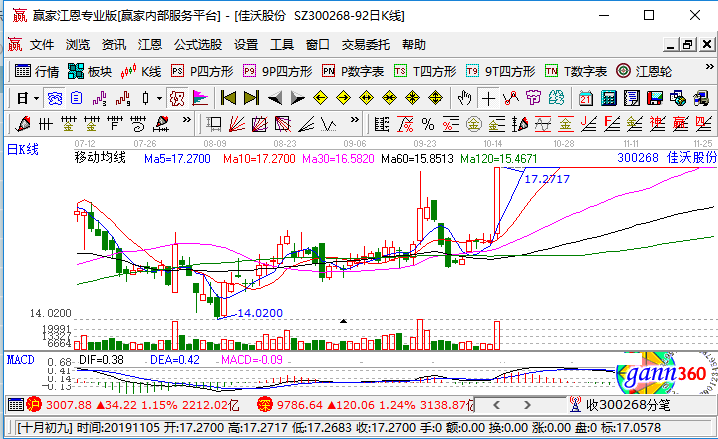Viewport: 718px width, 439px height.
Task: Open the 板块 sector view
Action: point(90,71)
